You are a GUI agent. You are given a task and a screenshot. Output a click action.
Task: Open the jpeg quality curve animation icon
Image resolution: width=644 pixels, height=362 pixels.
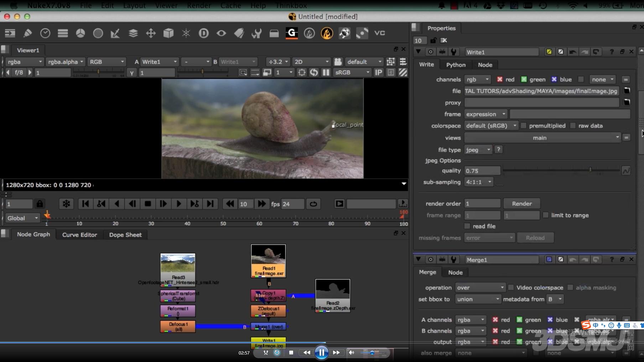(x=626, y=171)
